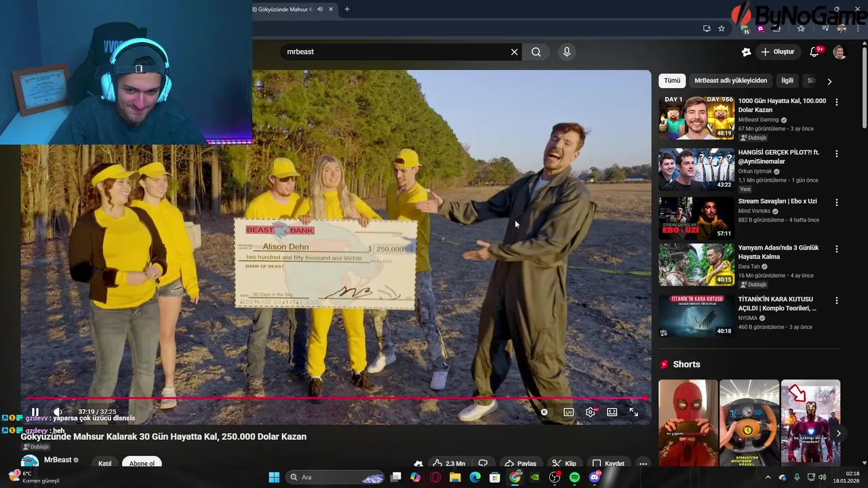The width and height of the screenshot is (868, 488).
Task: Open menu for Yamyam Adası'nda video
Action: 836,249
